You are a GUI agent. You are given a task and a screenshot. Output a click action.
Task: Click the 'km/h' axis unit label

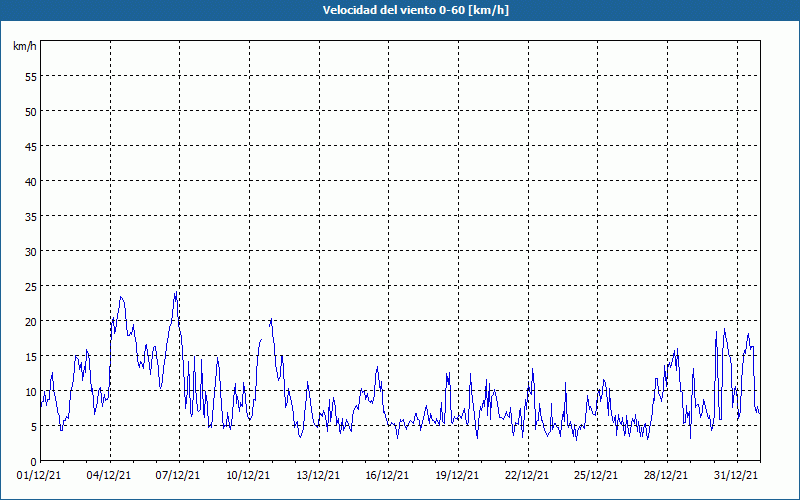click(25, 46)
